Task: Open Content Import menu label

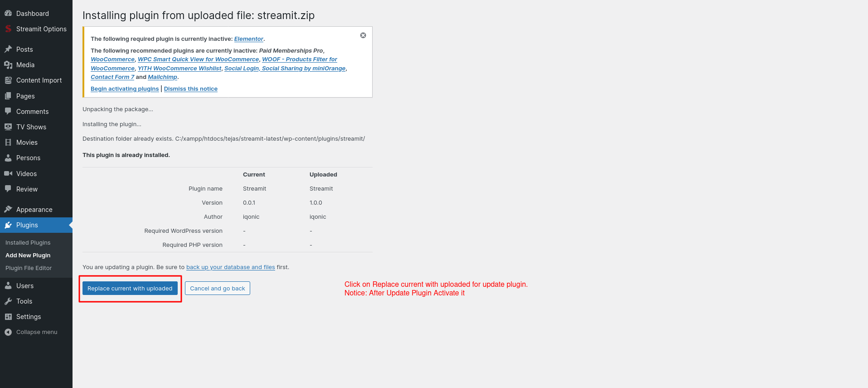Action: click(x=39, y=80)
